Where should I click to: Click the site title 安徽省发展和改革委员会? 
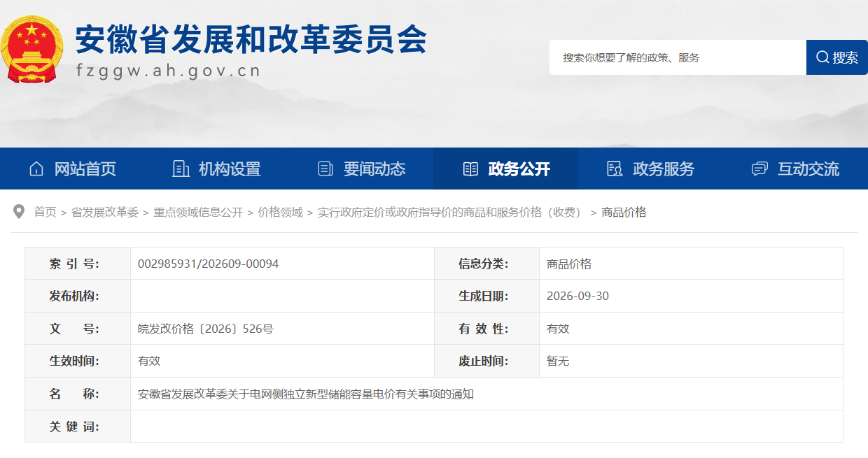pos(251,40)
